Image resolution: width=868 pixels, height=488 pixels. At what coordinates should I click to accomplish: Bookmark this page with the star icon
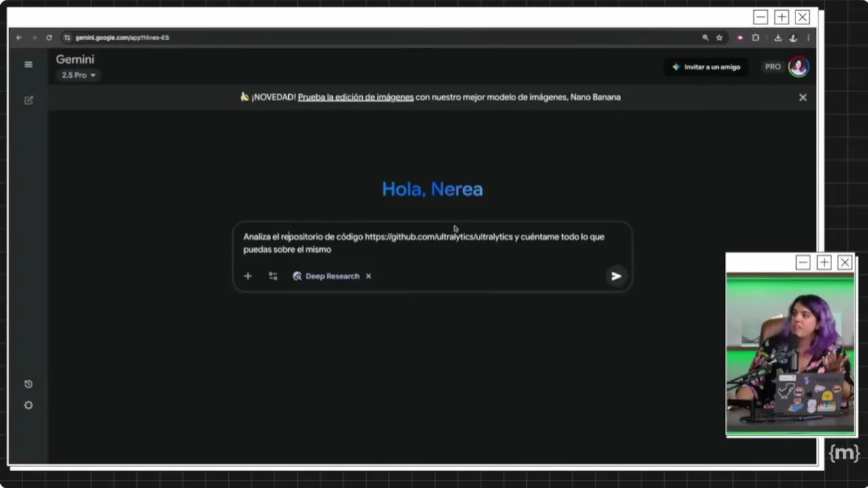point(719,37)
